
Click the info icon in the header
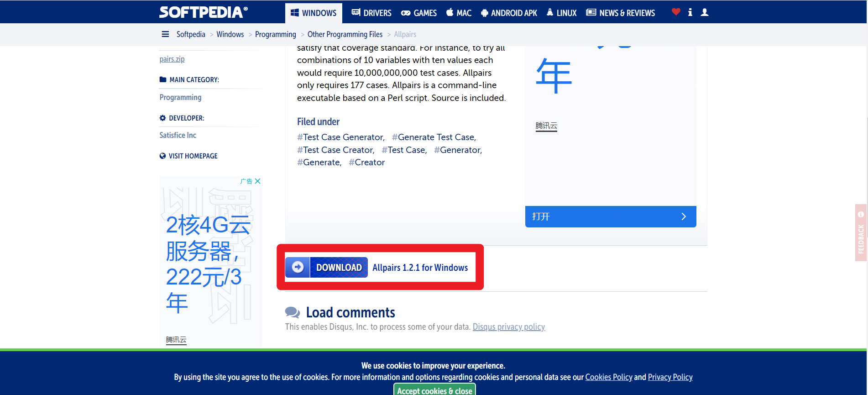point(690,12)
